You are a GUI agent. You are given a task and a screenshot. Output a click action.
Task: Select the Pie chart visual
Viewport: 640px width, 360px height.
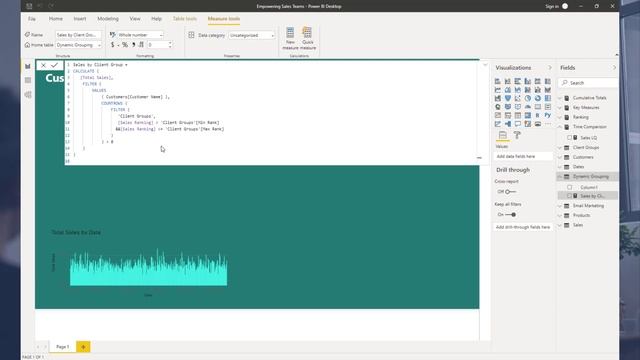click(528, 98)
